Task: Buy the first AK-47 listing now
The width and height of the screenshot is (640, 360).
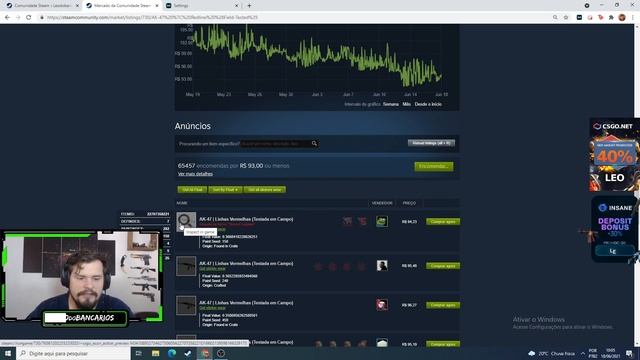Action: [x=443, y=222]
